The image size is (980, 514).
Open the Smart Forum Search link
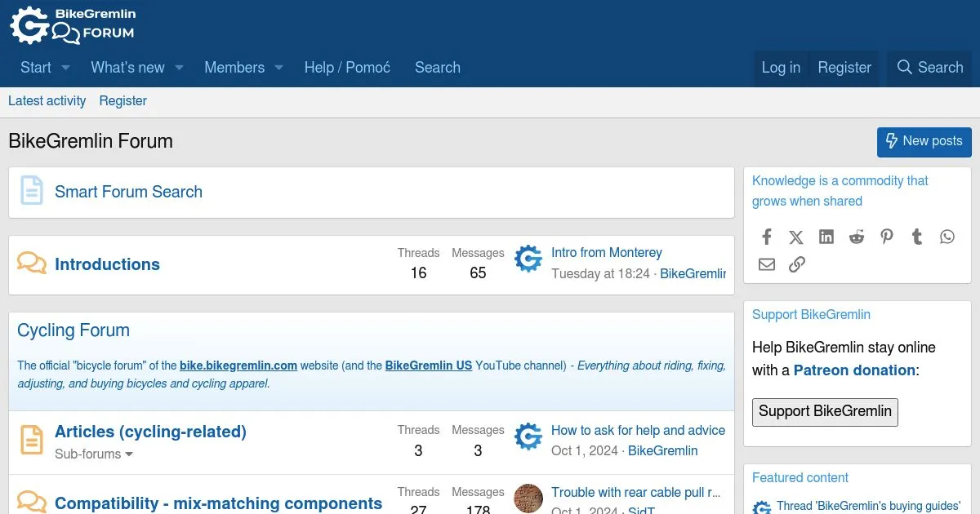tap(128, 192)
